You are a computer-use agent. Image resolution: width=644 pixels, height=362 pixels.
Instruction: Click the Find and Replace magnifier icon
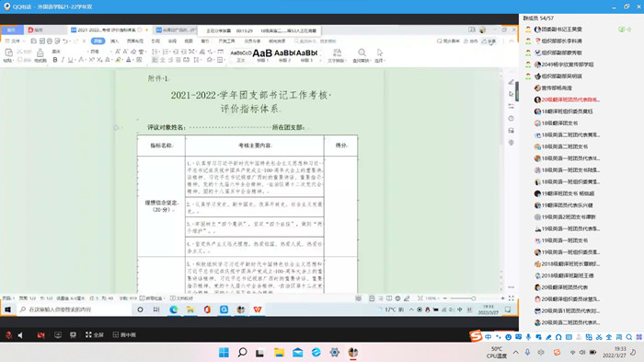[362, 53]
